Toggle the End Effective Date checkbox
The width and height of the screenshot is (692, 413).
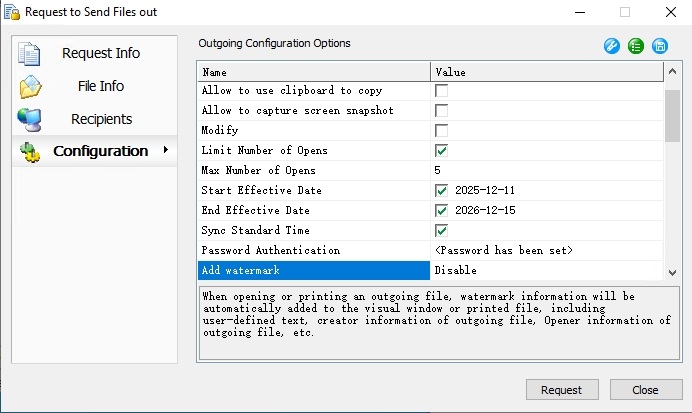pyautogui.click(x=441, y=210)
